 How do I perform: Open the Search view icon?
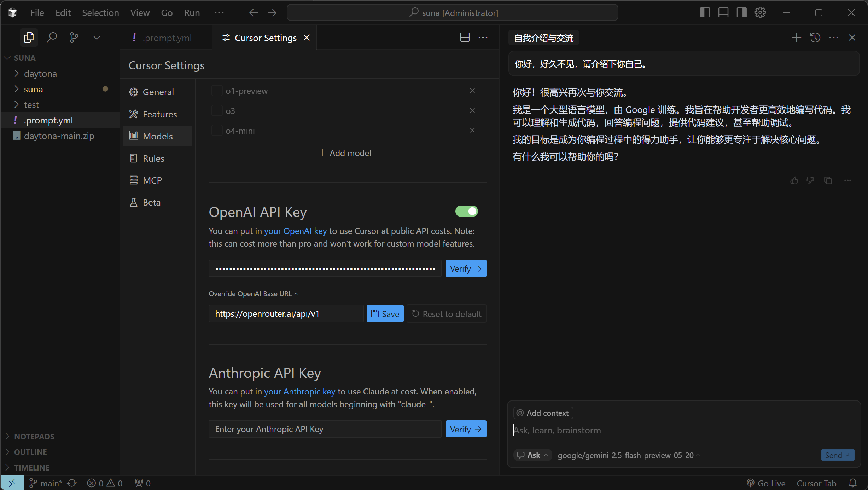pyautogui.click(x=52, y=37)
